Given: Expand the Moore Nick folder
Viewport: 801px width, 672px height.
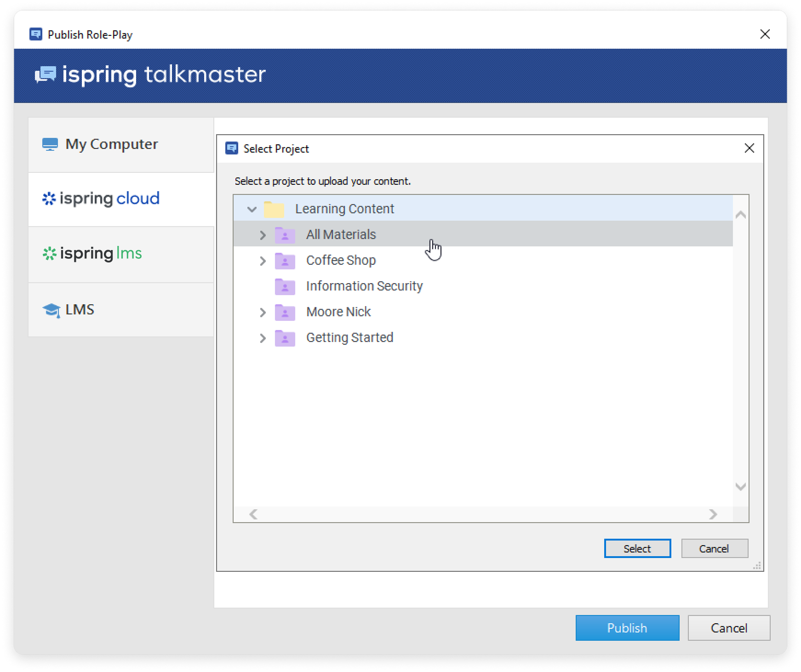Looking at the screenshot, I should coord(263,313).
